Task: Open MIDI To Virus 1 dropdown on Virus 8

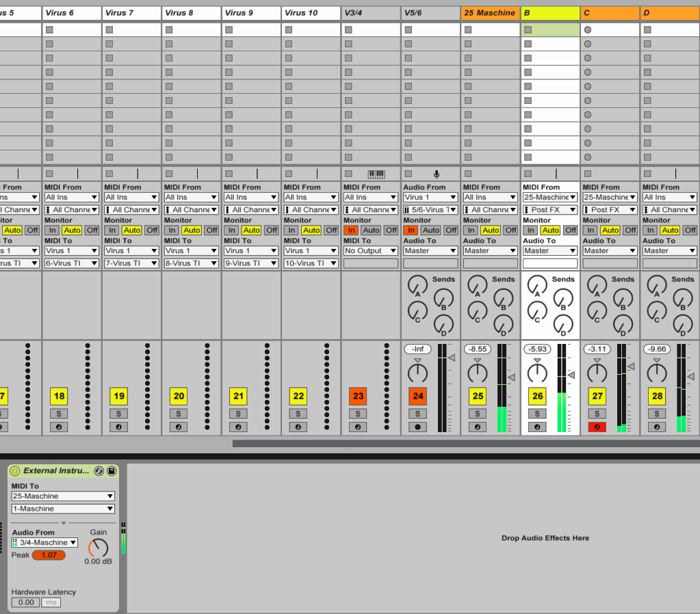Action: click(x=191, y=251)
